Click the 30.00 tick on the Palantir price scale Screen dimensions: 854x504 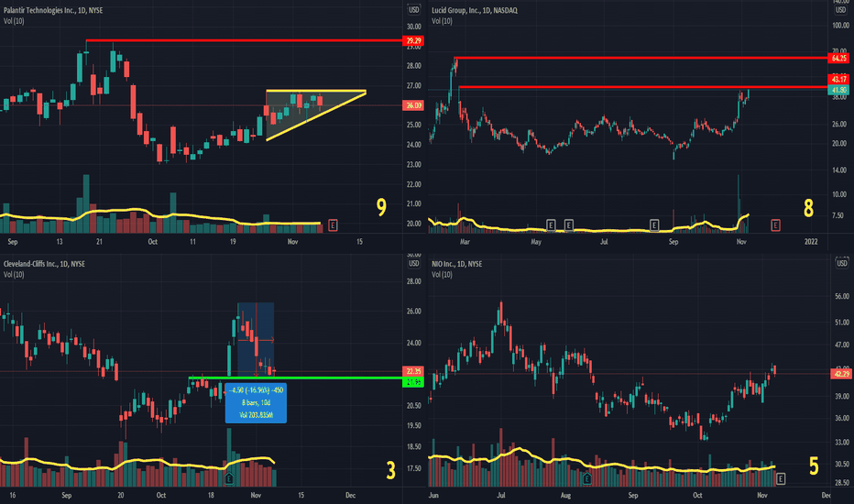tap(413, 27)
